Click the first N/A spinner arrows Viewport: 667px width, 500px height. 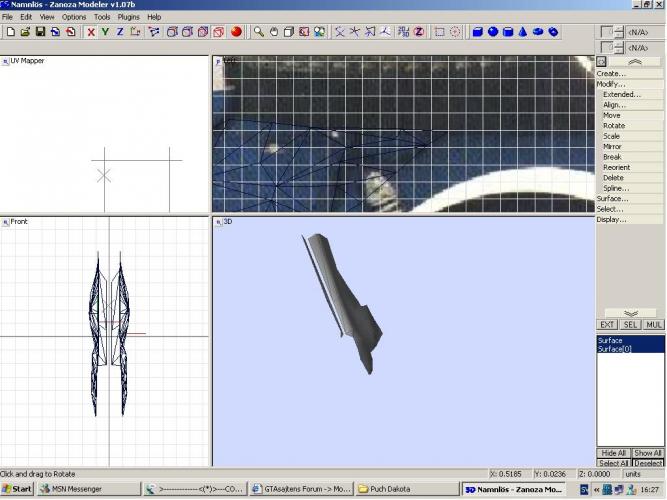[619, 32]
